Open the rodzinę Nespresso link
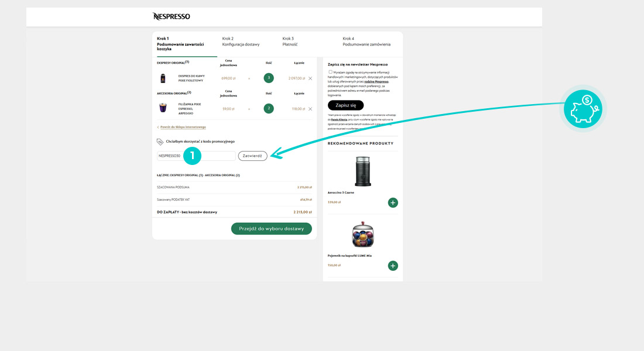Image resolution: width=644 pixels, height=351 pixels. tap(376, 82)
